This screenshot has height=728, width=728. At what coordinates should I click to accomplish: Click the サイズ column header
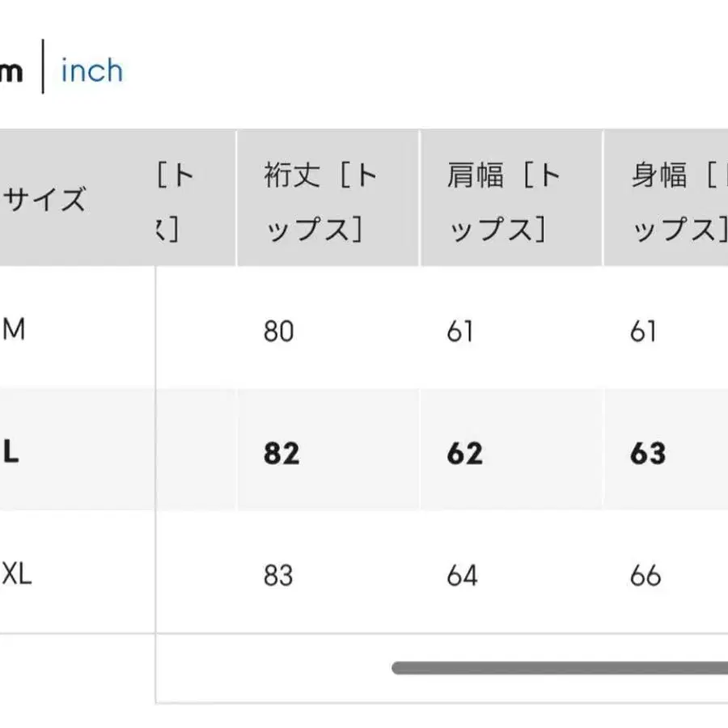tap(44, 198)
